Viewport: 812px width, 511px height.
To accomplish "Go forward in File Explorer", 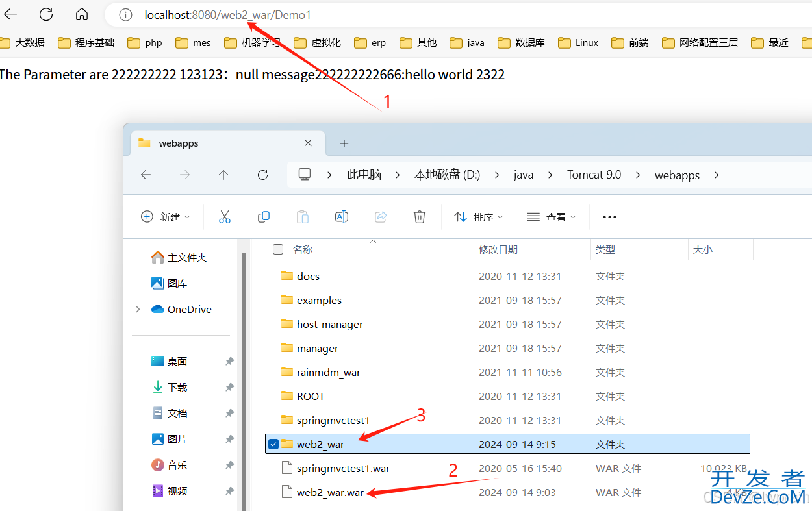I will [x=184, y=175].
